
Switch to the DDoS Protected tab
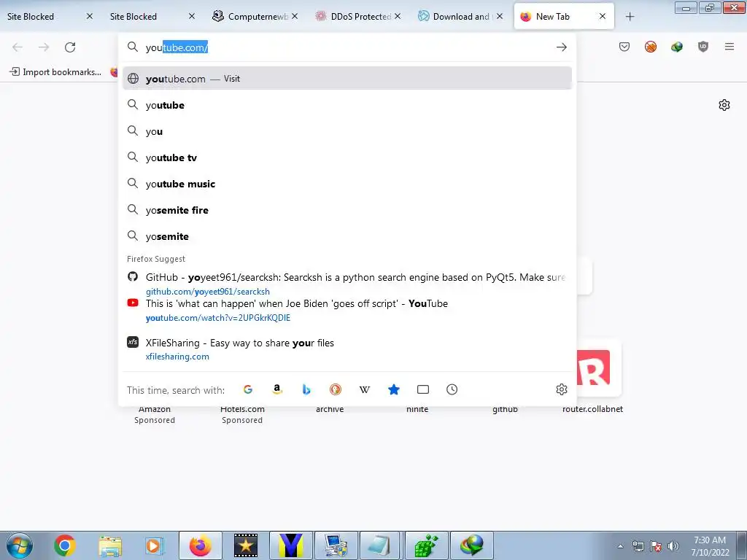coord(357,16)
